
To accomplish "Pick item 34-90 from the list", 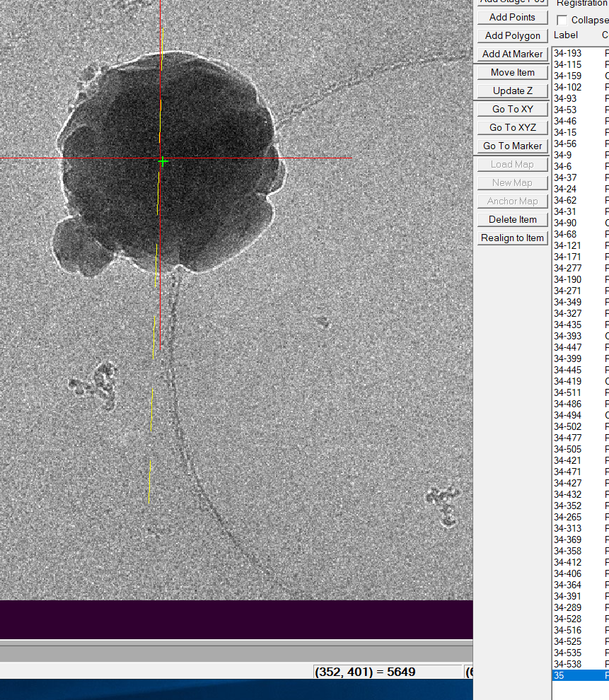I will click(581, 223).
